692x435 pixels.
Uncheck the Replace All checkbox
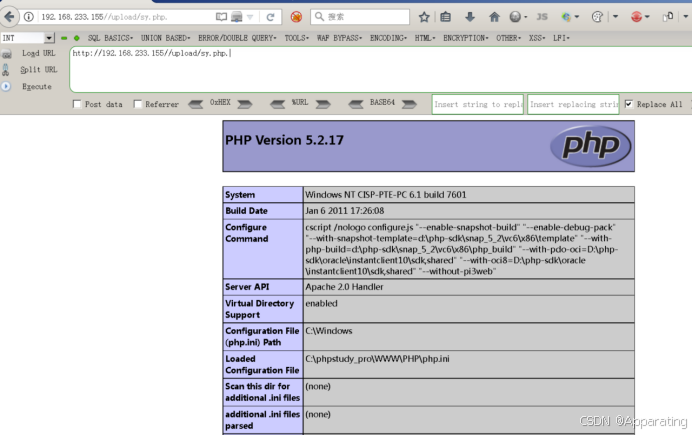(629, 104)
